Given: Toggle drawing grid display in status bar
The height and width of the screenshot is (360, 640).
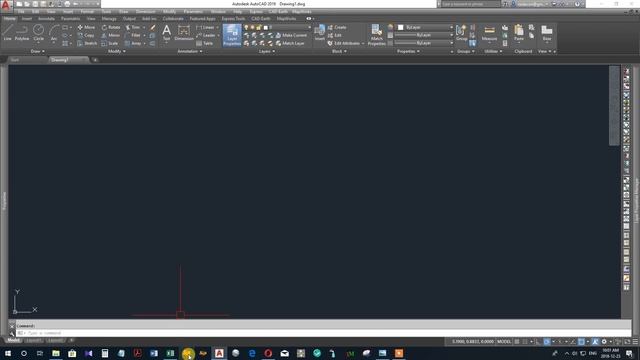Looking at the screenshot, I should coord(517,342).
